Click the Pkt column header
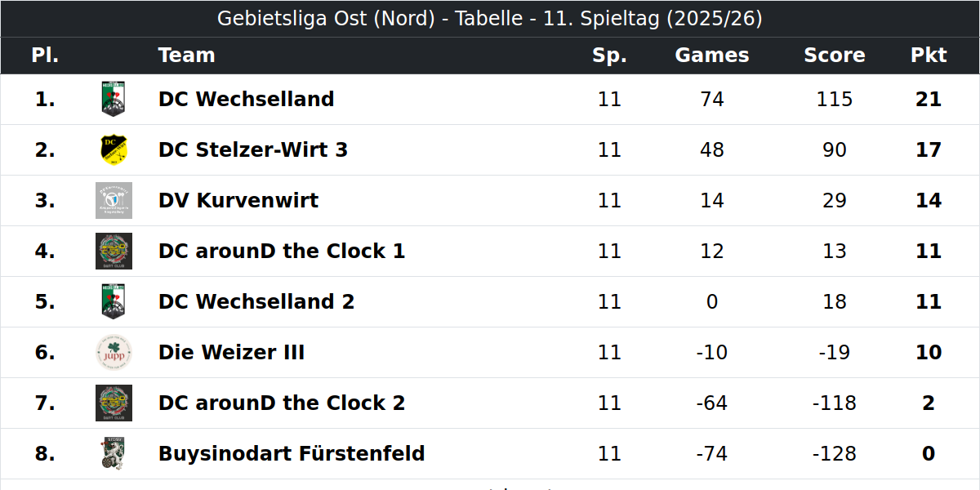The image size is (980, 490). [x=929, y=55]
